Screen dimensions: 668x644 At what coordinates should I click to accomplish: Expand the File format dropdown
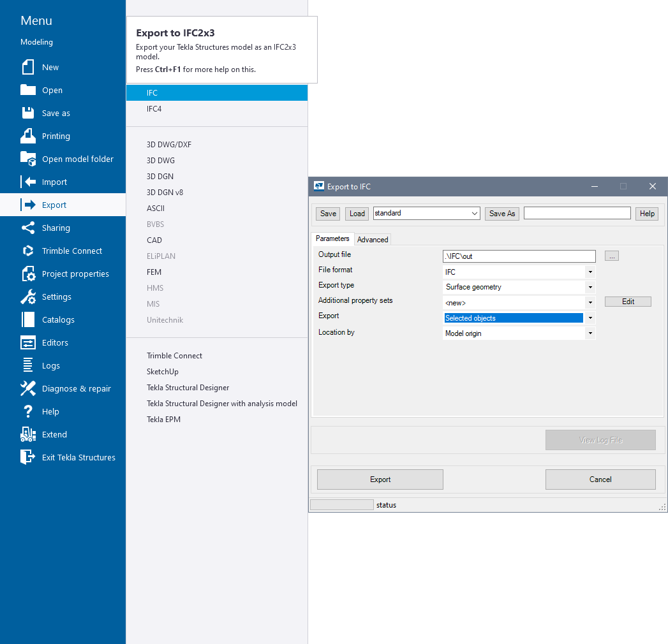pyautogui.click(x=590, y=272)
